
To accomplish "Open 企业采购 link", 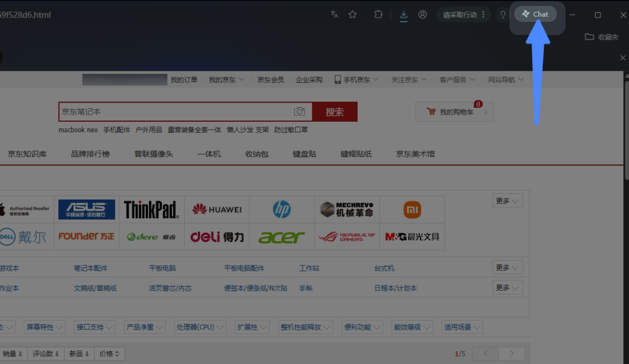I will coord(309,79).
